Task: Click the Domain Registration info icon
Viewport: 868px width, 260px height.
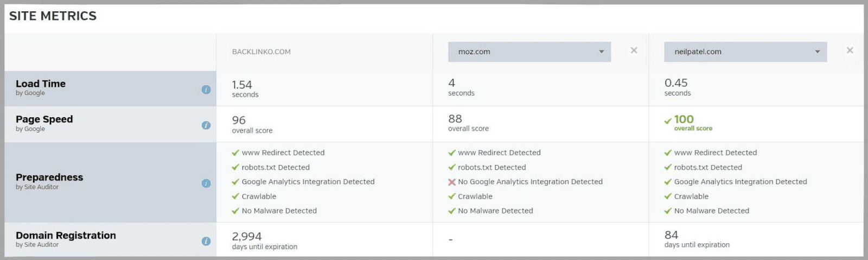Action: click(206, 242)
